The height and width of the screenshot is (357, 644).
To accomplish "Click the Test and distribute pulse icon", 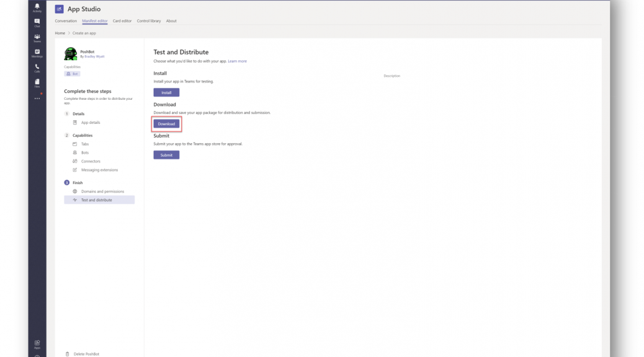I will 74,200.
